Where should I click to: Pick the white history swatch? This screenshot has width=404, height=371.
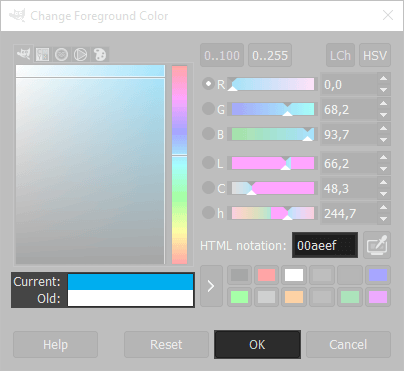(294, 275)
